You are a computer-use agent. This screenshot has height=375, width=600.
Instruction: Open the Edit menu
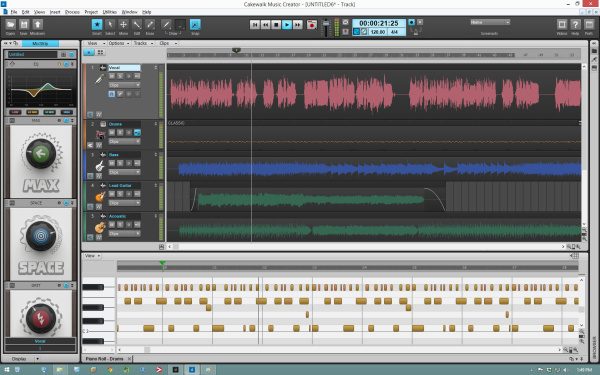(x=25, y=12)
